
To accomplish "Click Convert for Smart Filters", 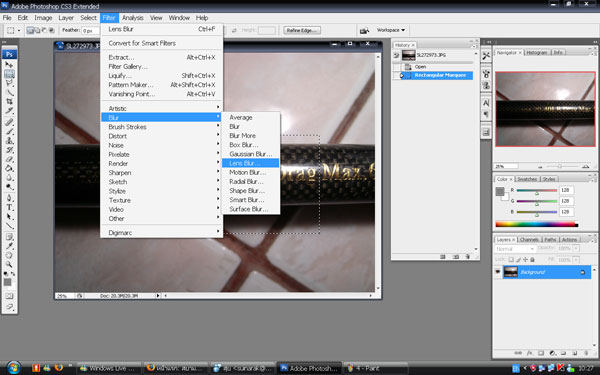I will coord(161,43).
